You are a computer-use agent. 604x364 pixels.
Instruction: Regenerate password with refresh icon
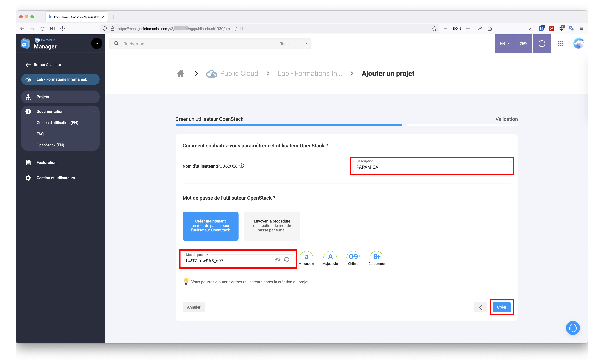(287, 260)
